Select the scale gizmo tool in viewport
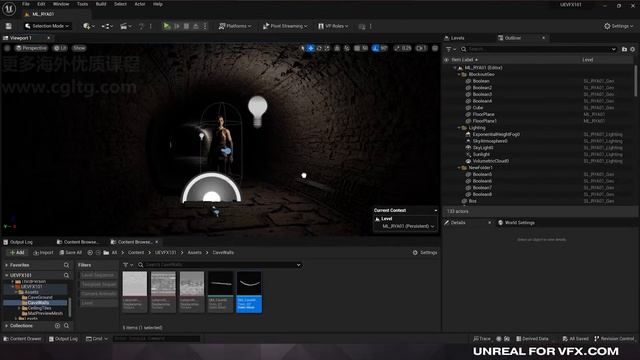 coord(327,48)
